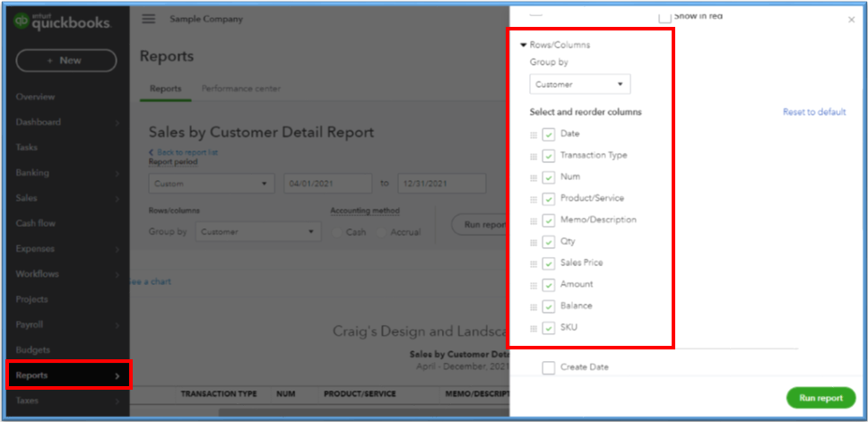Grab the drag handle beside Amount

[534, 286]
